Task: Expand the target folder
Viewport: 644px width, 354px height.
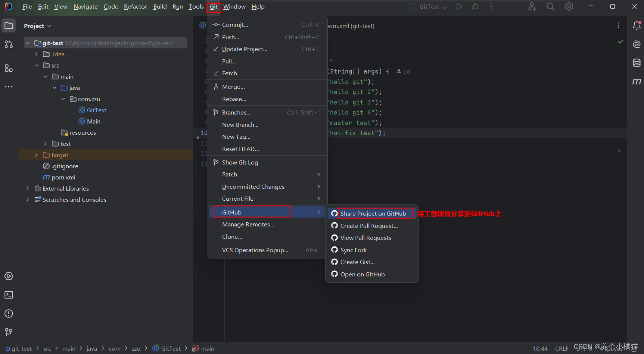Action: coord(37,155)
